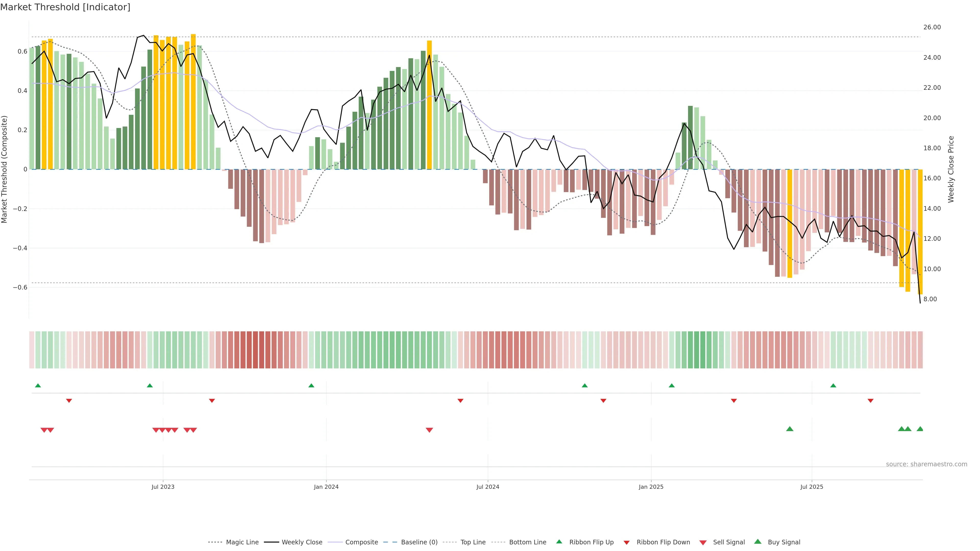Click the Jan 2025 x-axis label
The height and width of the screenshot is (551, 980).
tap(651, 487)
